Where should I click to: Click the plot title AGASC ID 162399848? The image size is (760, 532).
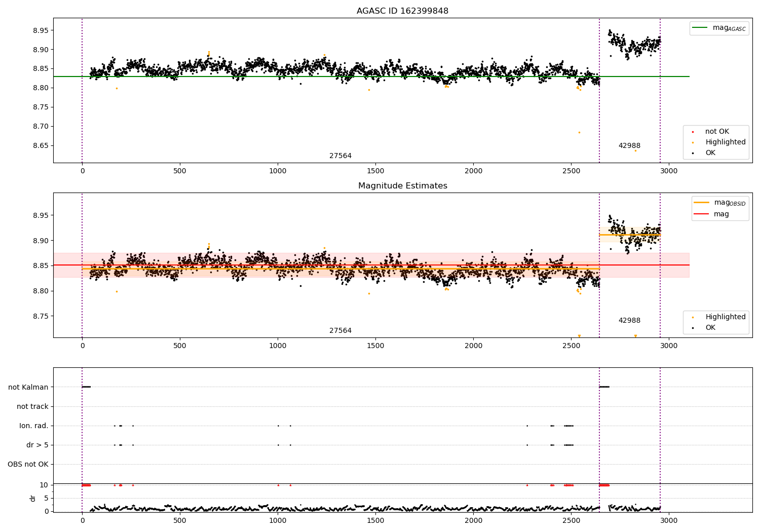[402, 11]
